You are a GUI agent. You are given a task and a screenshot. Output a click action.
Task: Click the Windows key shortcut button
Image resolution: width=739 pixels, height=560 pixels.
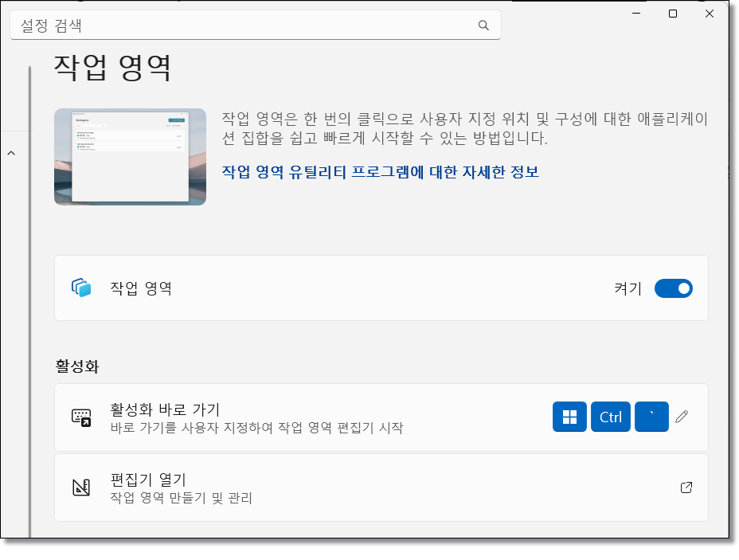[x=569, y=417]
